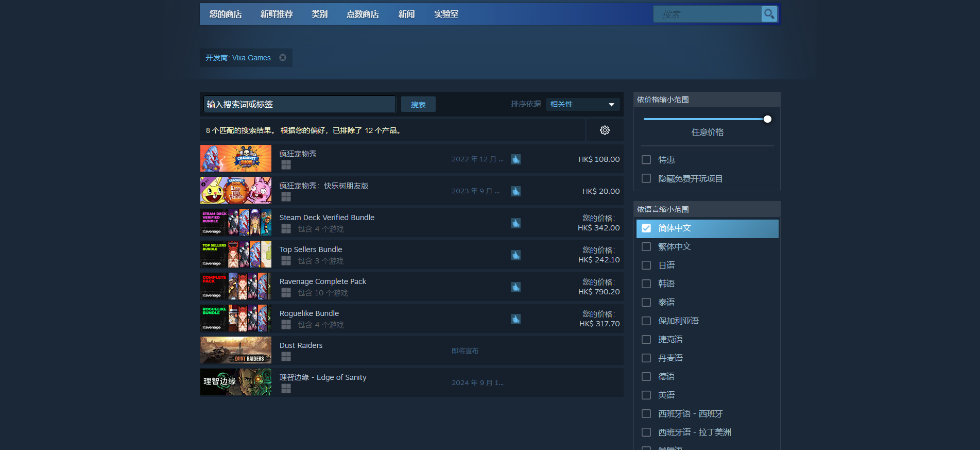This screenshot has height=450, width=980.
Task: Click Windows icon in Roguelike Bundle row
Action: click(x=286, y=325)
